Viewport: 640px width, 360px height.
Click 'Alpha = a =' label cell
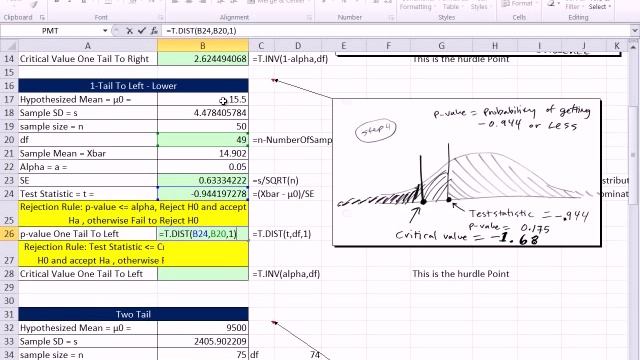(x=88, y=167)
